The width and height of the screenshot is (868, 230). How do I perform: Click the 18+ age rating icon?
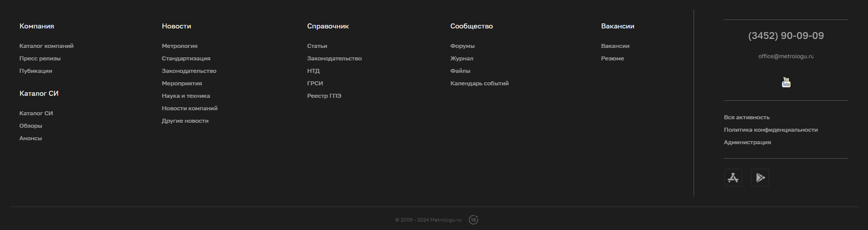[473, 220]
